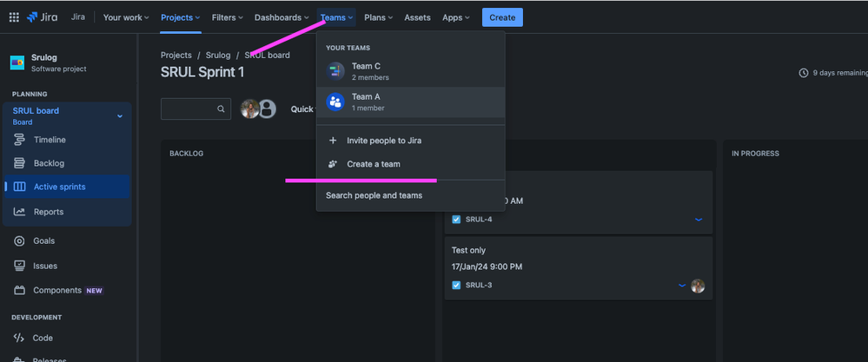Click the Active sprints board icon
Viewport: 868px width, 362px height.
(x=19, y=187)
